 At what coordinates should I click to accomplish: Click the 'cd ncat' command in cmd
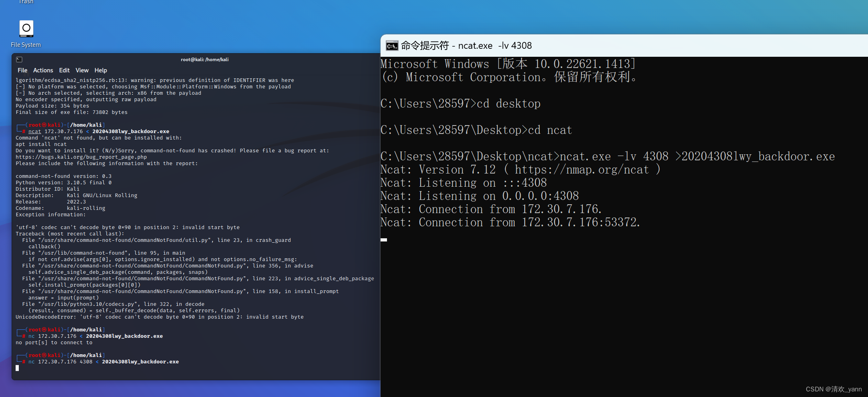550,130
